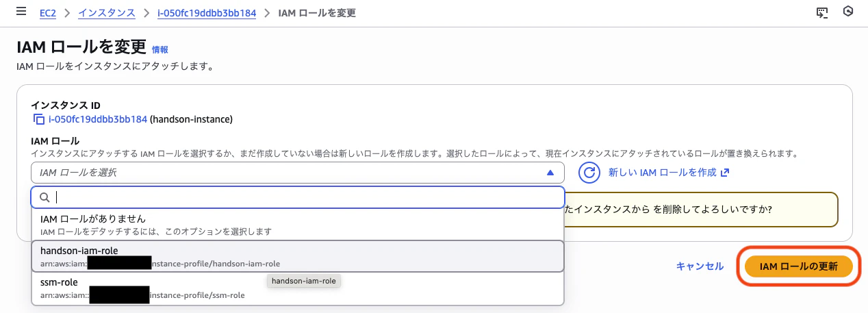The width and height of the screenshot is (868, 313).
Task: Click the キャンセル button
Action: point(700,266)
